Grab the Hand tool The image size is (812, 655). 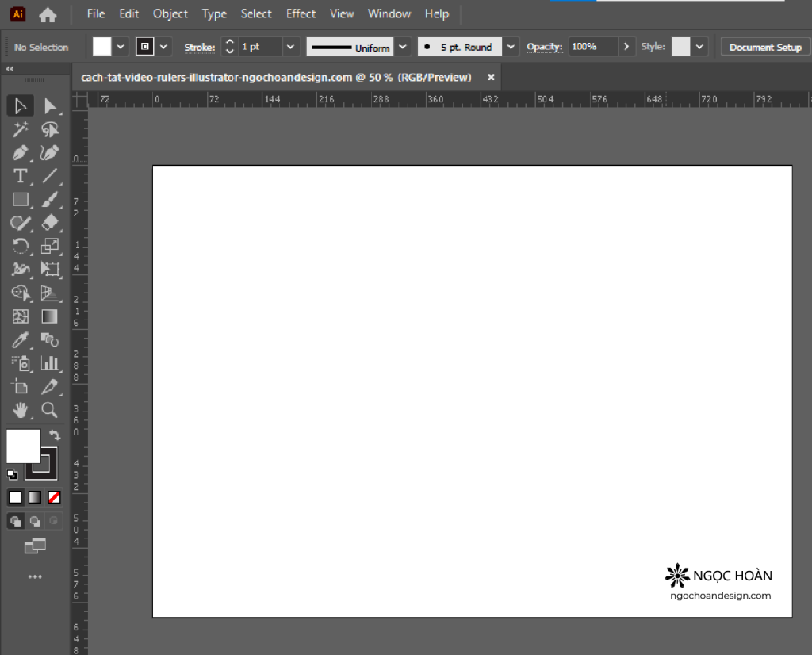point(21,410)
